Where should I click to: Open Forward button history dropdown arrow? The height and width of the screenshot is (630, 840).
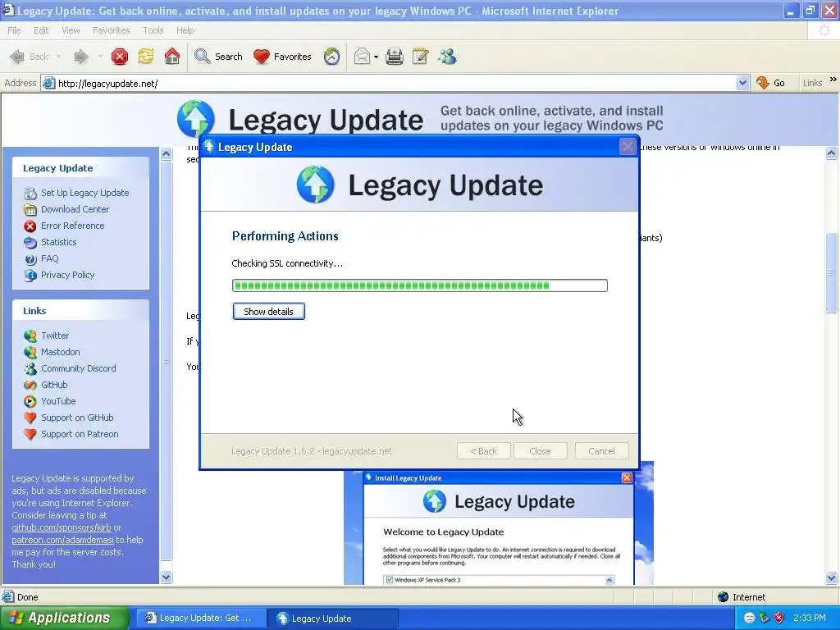pyautogui.click(x=99, y=57)
